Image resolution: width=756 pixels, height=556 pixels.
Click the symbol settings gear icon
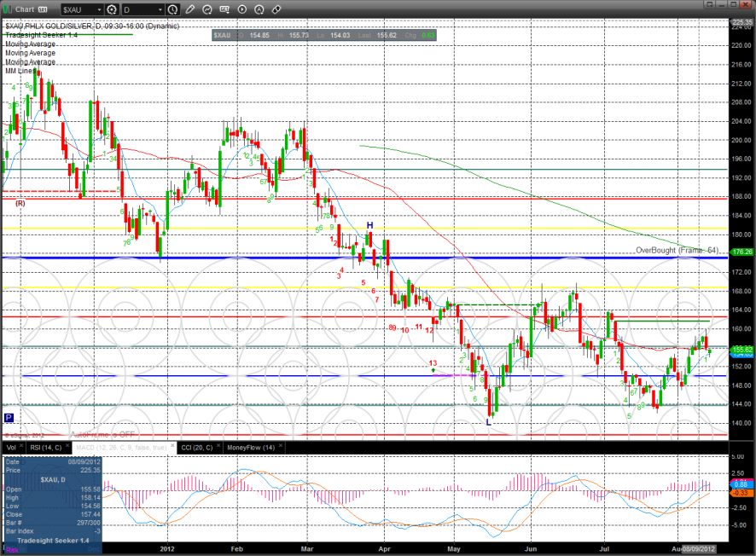tap(111, 9)
